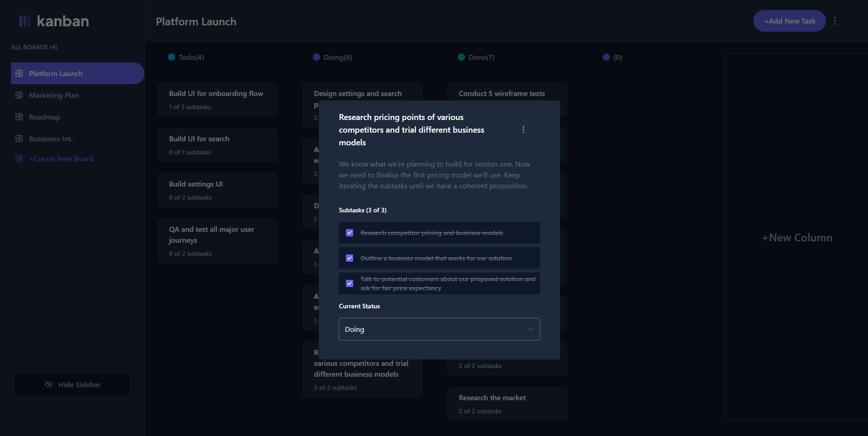
Task: Click the kanban logo icon
Action: (25, 20)
